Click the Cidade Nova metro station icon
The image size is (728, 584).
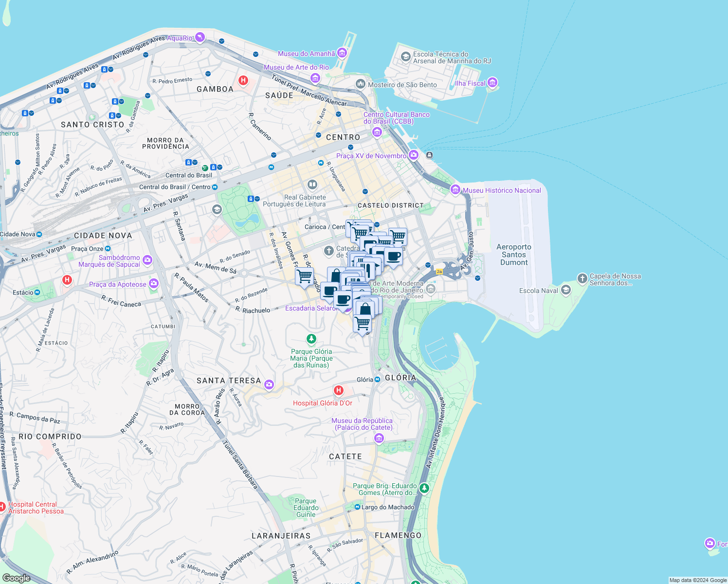[x=39, y=234]
